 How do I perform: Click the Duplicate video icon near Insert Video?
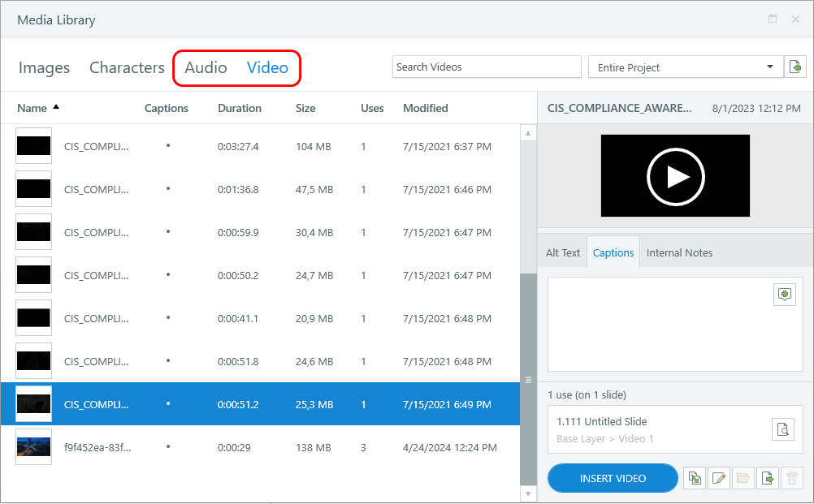click(x=695, y=478)
